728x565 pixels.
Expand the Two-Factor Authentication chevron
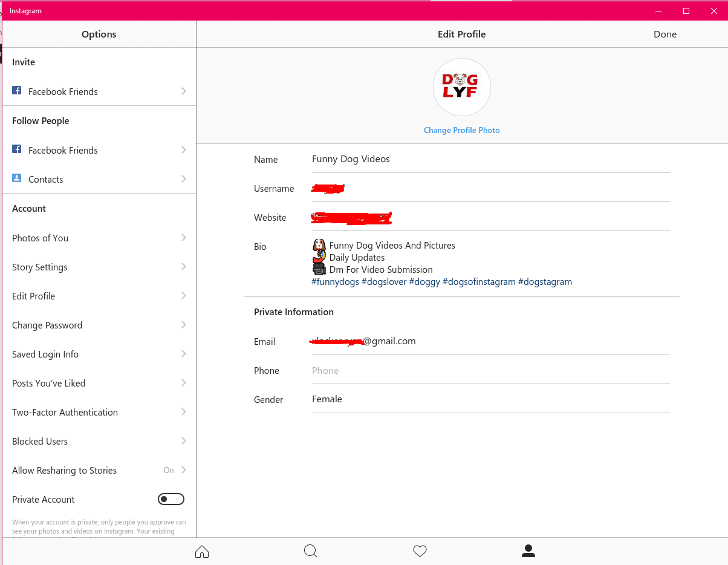pyautogui.click(x=183, y=412)
